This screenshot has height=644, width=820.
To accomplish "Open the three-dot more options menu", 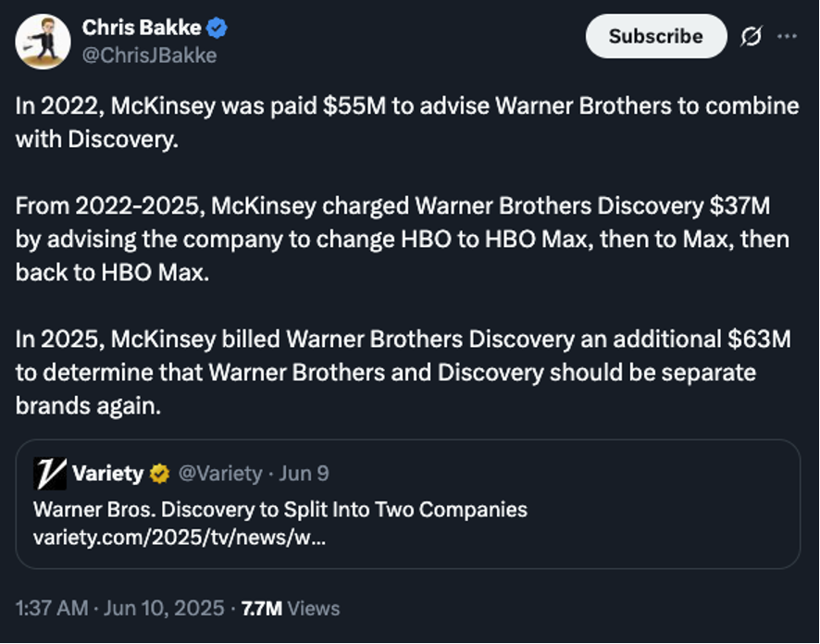I will [787, 36].
